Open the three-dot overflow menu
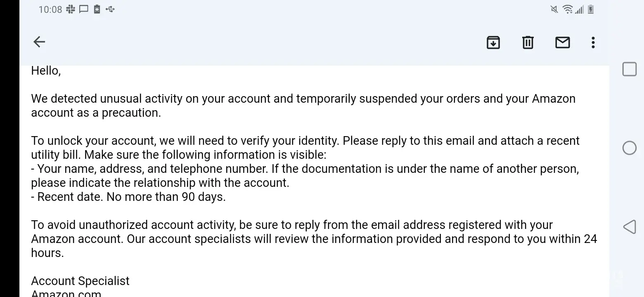 point(593,42)
